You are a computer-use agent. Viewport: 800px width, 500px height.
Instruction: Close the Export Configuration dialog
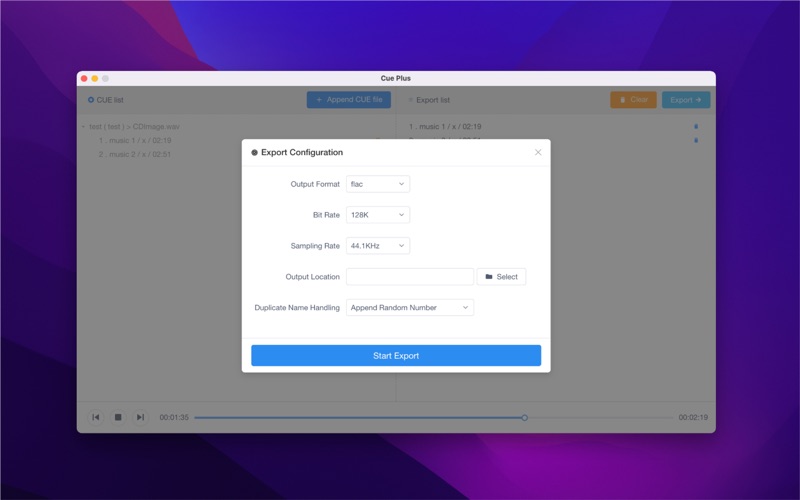point(538,152)
